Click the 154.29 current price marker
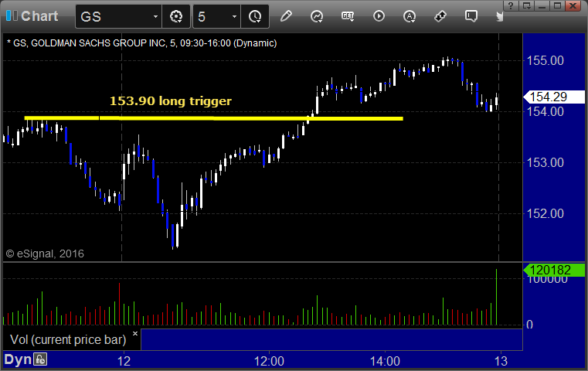The width and height of the screenshot is (588, 371). [x=554, y=97]
